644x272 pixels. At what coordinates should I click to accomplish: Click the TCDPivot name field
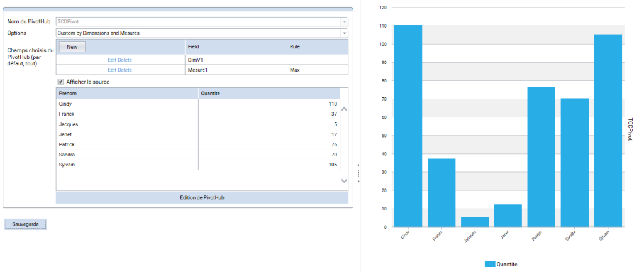[198, 22]
